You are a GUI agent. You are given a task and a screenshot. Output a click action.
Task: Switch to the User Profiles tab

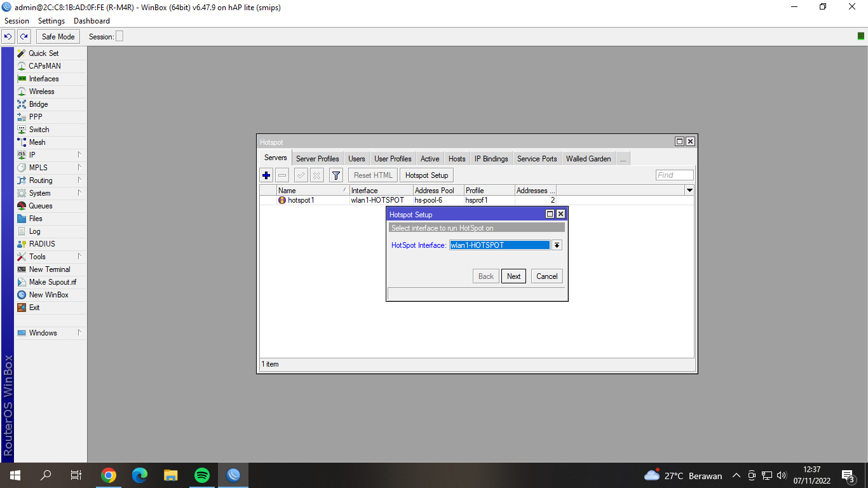tap(393, 159)
